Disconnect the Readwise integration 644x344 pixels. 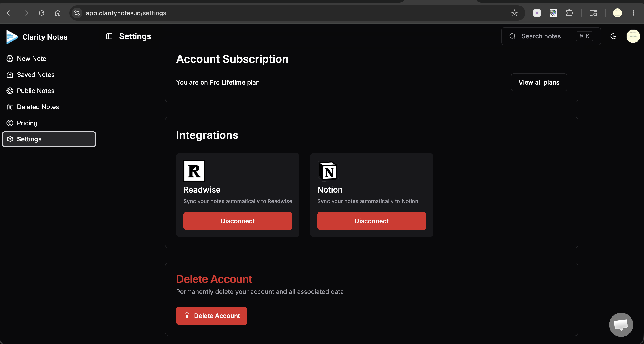238,221
